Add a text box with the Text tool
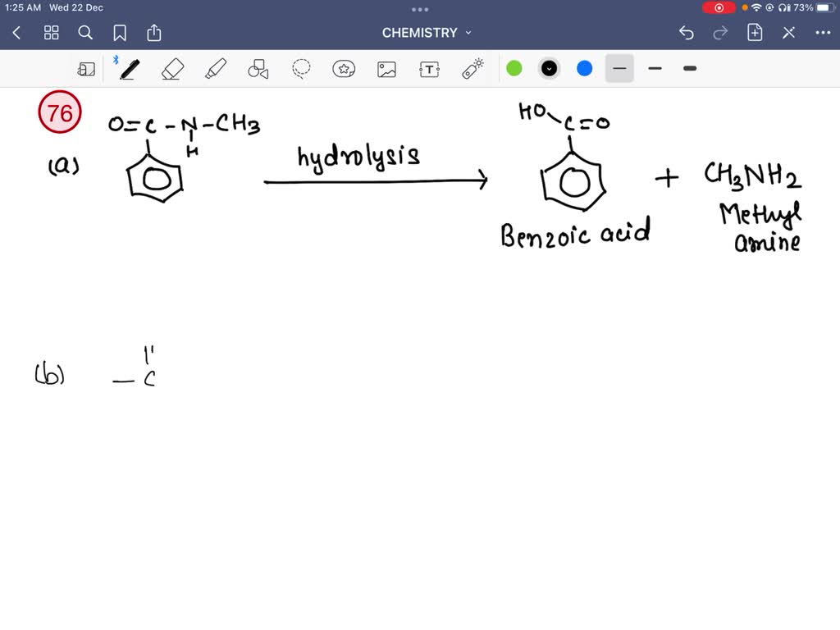 click(429, 69)
